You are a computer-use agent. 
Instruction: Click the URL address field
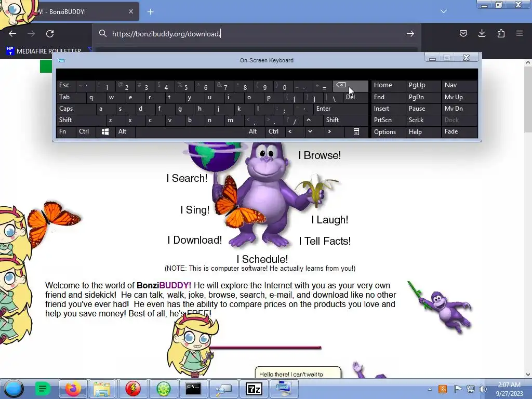click(x=258, y=34)
